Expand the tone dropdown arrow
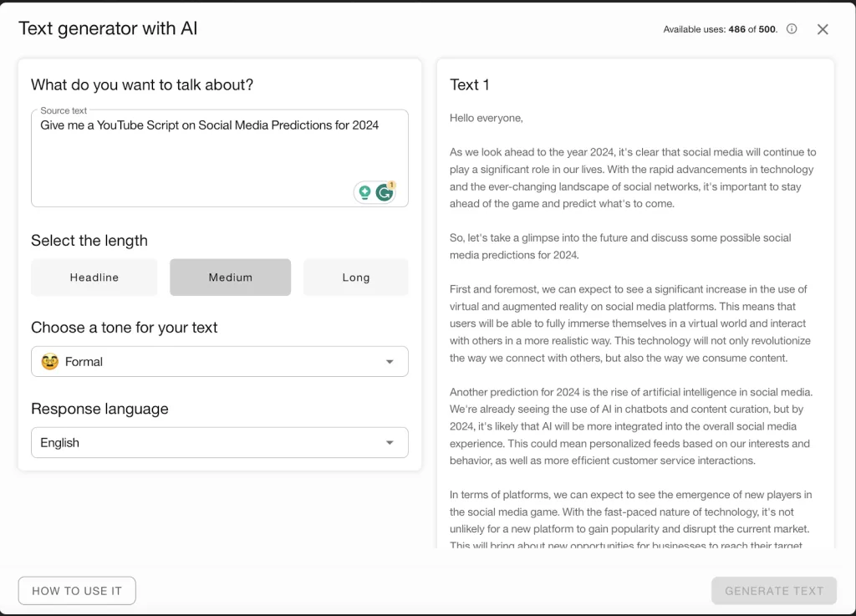 (390, 362)
